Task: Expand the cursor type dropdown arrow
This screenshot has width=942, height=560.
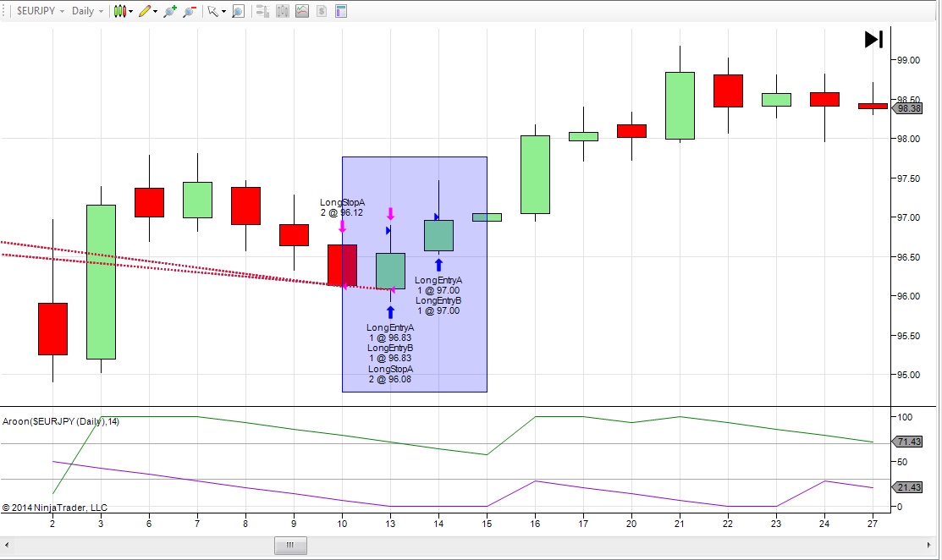Action: pos(223,11)
